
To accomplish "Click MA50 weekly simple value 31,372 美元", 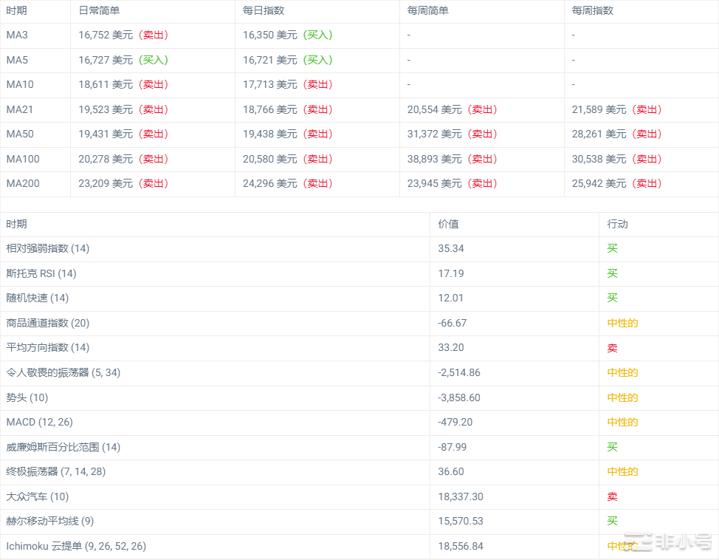I will [435, 134].
